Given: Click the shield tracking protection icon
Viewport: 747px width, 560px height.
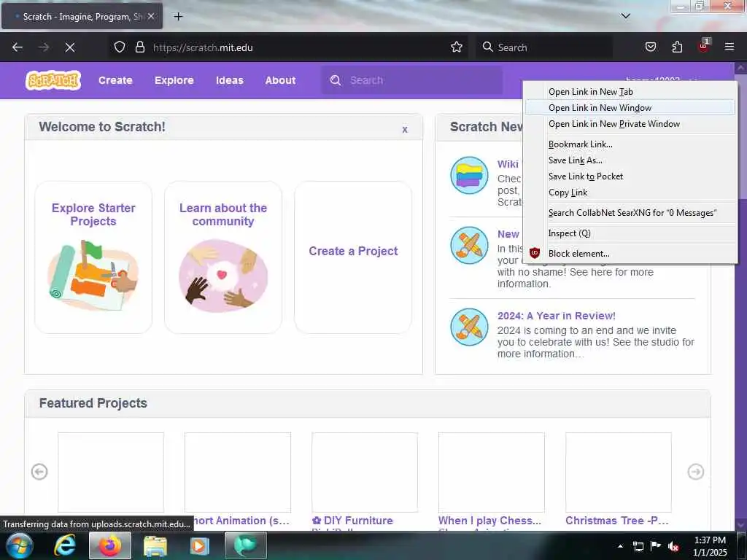Looking at the screenshot, I should pyautogui.click(x=120, y=47).
